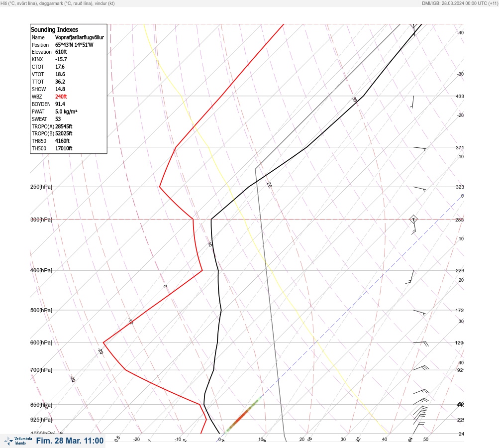Select the CTOT value 17.6
The image size is (499, 448).
click(x=60, y=67)
